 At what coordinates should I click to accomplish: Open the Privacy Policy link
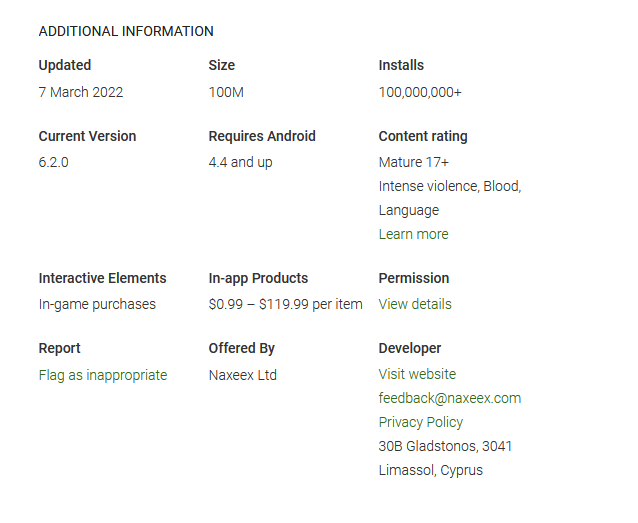[421, 422]
